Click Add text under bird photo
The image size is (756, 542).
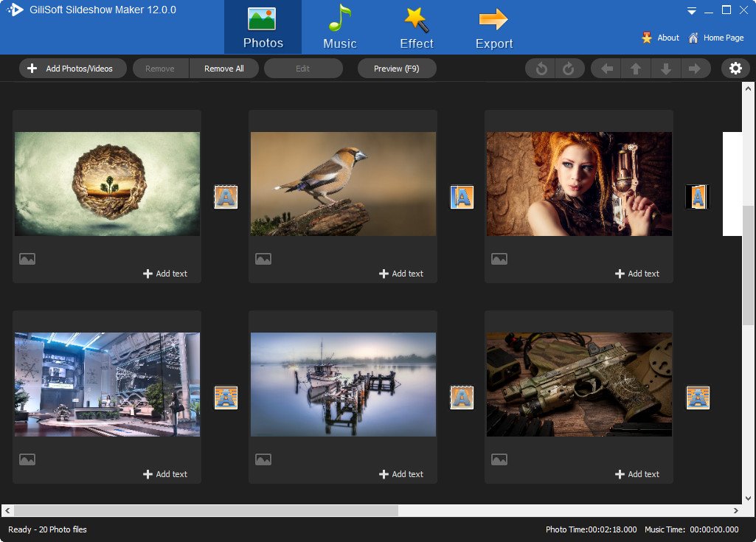coord(401,274)
